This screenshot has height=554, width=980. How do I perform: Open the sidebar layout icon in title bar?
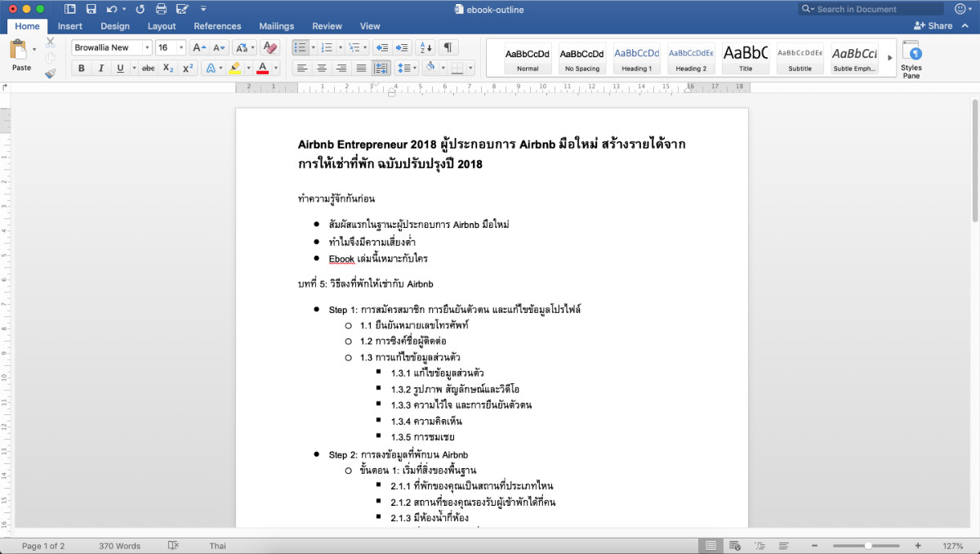(69, 9)
